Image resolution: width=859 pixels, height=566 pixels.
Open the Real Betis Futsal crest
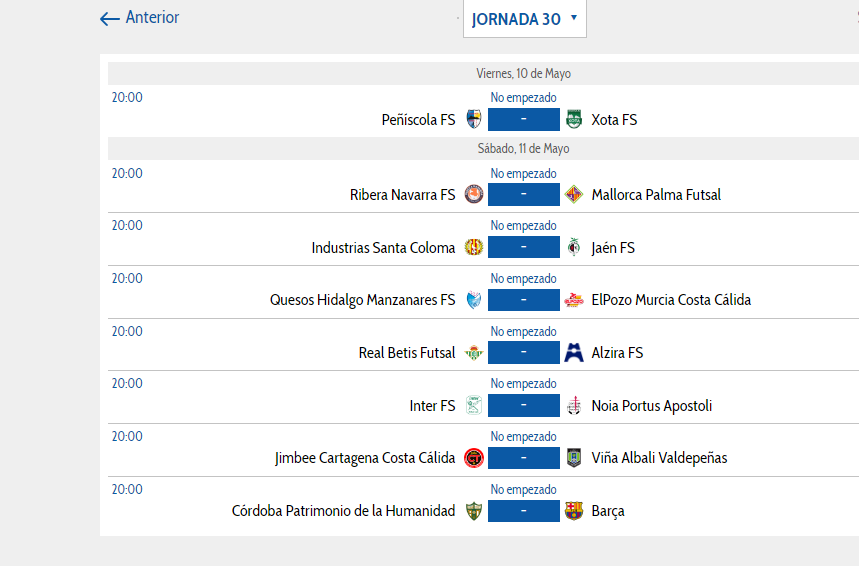pos(474,352)
